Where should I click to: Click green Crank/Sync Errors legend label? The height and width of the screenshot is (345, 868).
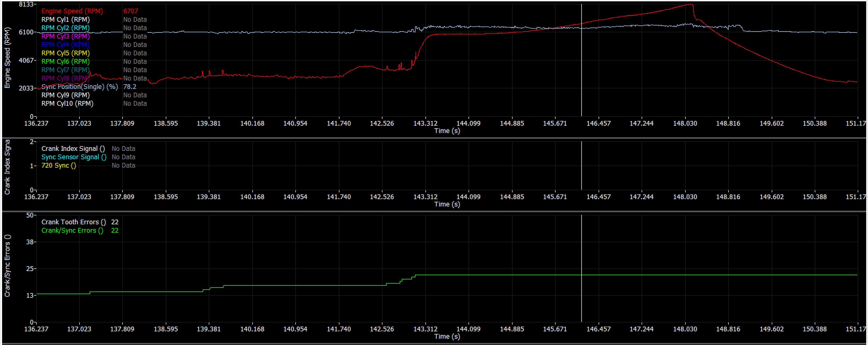click(72, 230)
